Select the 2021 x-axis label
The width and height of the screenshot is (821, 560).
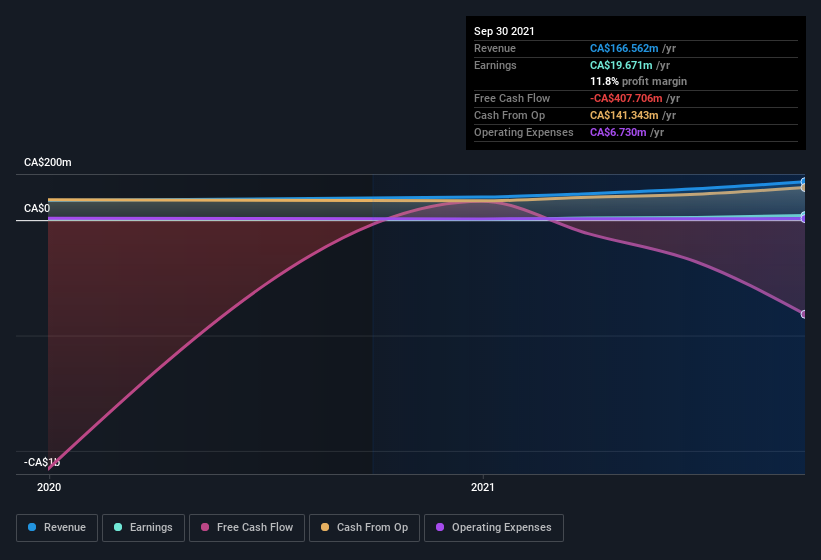pyautogui.click(x=482, y=487)
